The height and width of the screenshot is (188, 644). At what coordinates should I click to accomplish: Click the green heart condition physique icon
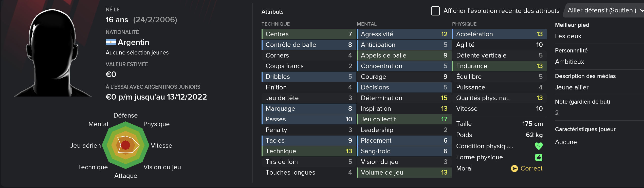point(539,146)
